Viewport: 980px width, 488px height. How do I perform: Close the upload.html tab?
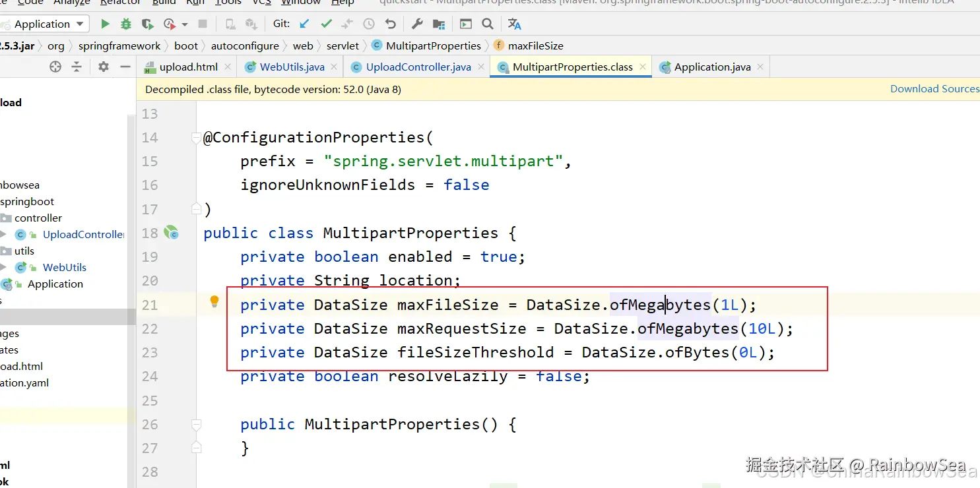pos(228,67)
